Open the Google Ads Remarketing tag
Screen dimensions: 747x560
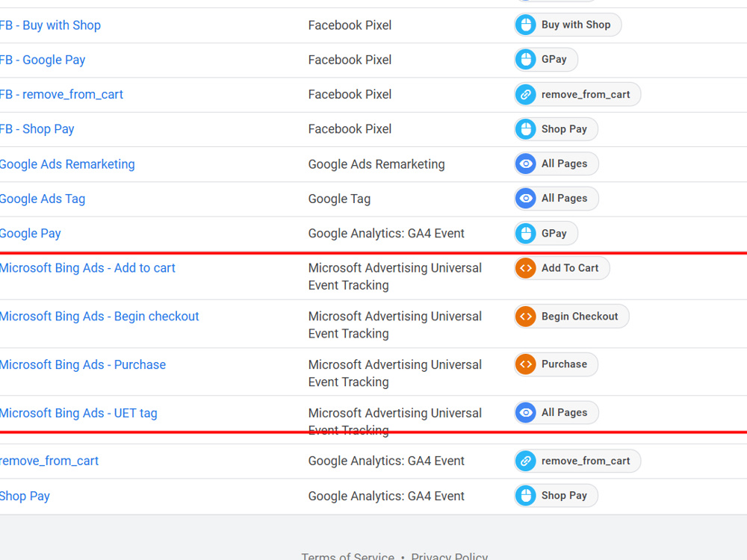pos(67,164)
